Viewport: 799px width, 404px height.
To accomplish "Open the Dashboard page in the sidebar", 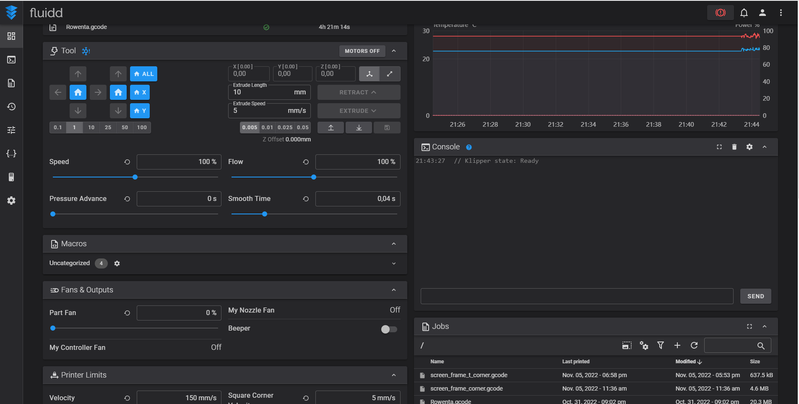I will tap(11, 36).
